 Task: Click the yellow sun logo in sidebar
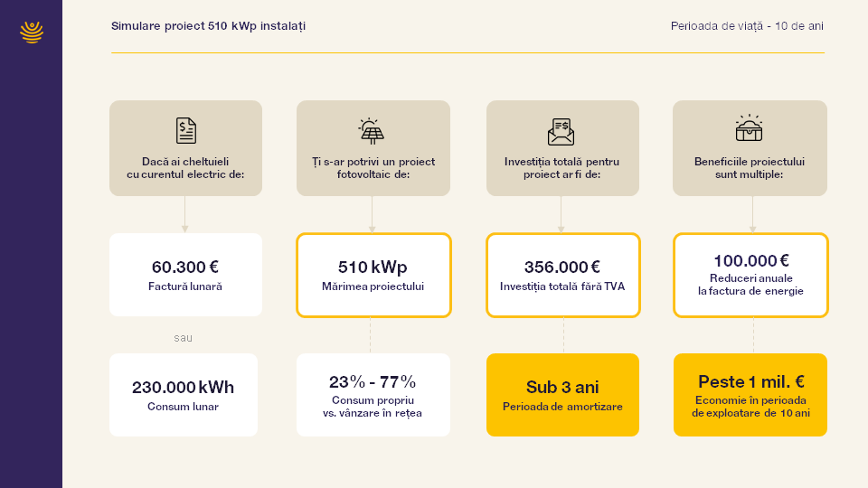pos(32,33)
